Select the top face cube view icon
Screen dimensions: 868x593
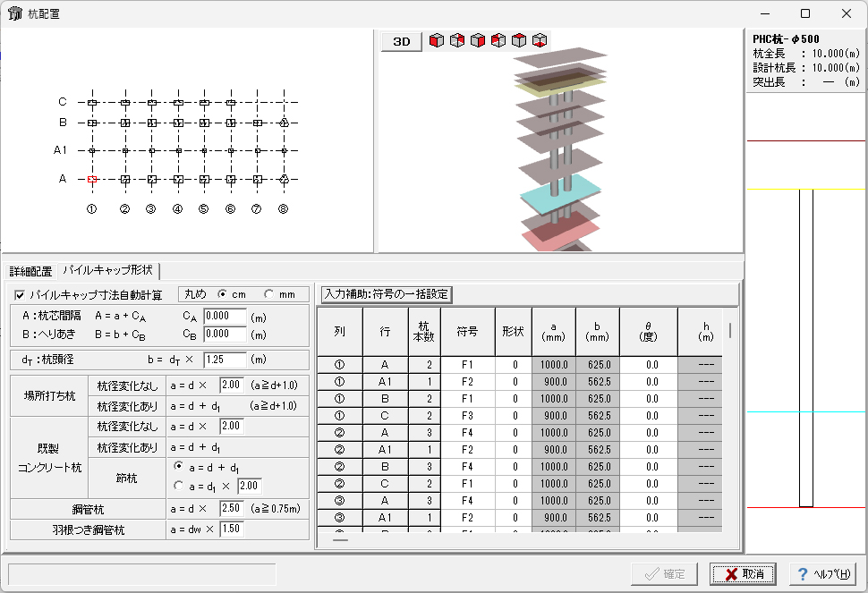(x=519, y=40)
